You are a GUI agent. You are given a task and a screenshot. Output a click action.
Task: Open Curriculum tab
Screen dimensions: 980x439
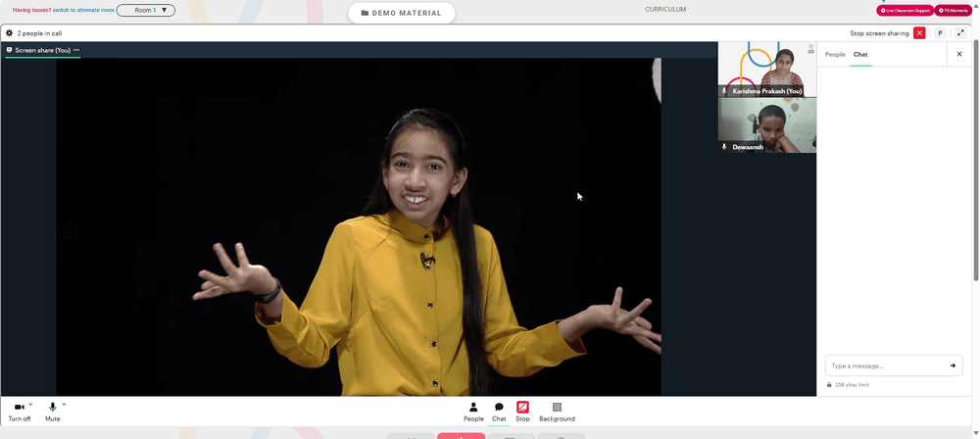click(x=665, y=10)
